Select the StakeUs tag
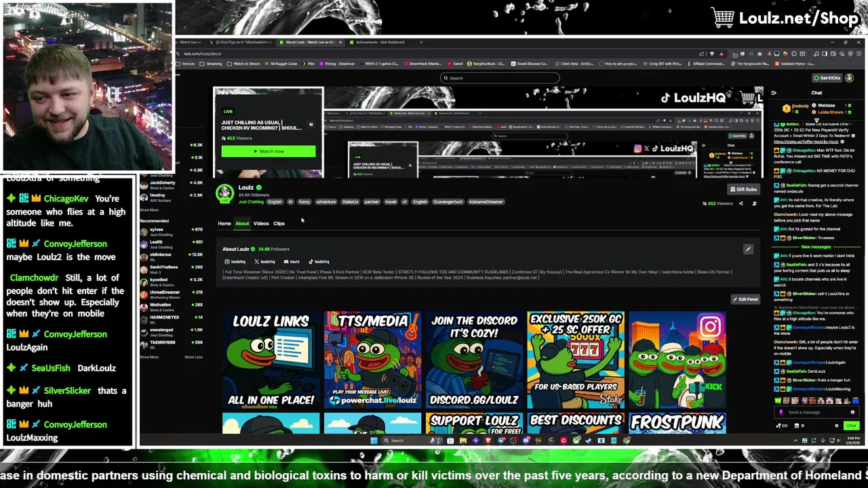Image resolution: width=868 pixels, height=488 pixels. 350,202
